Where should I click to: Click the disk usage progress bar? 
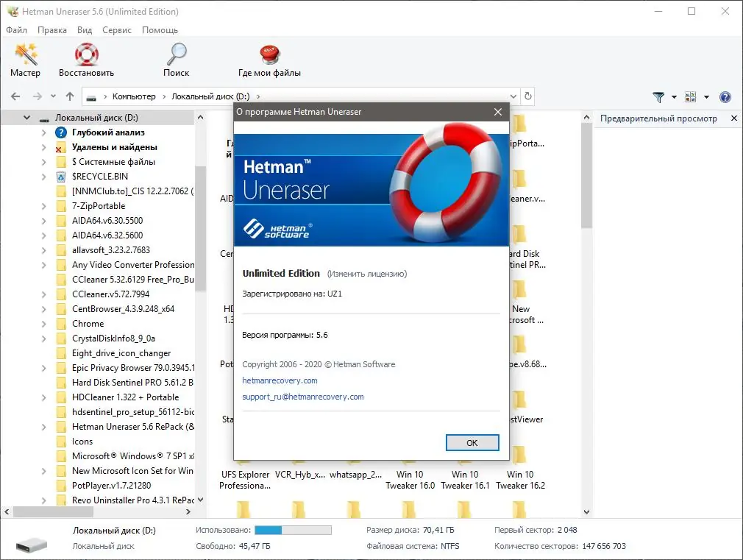293,530
